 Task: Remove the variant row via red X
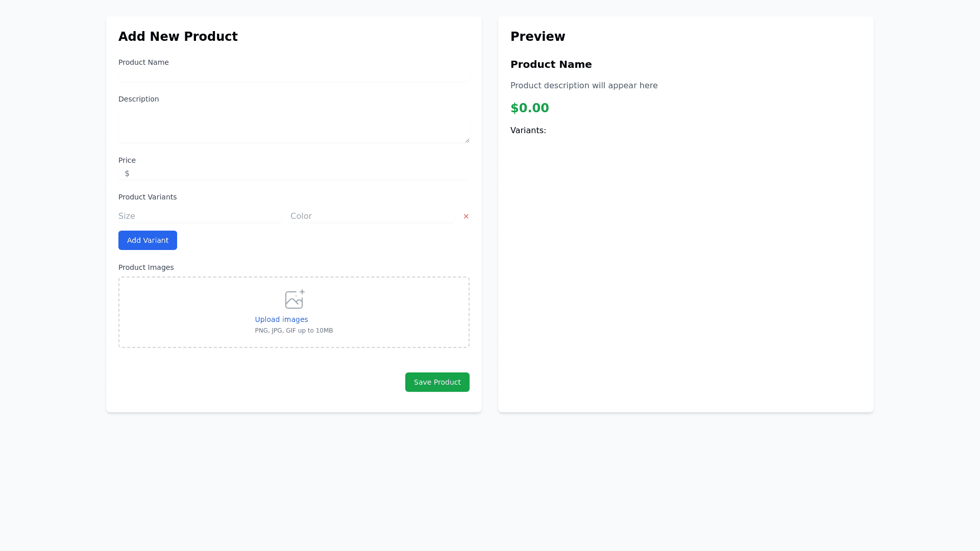(x=465, y=216)
